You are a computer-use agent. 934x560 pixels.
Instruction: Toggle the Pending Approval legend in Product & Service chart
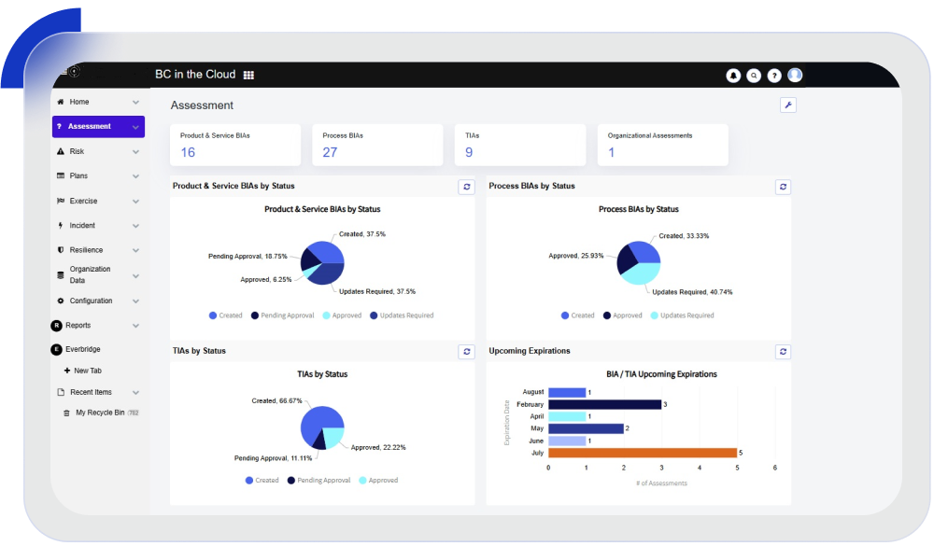(x=282, y=315)
